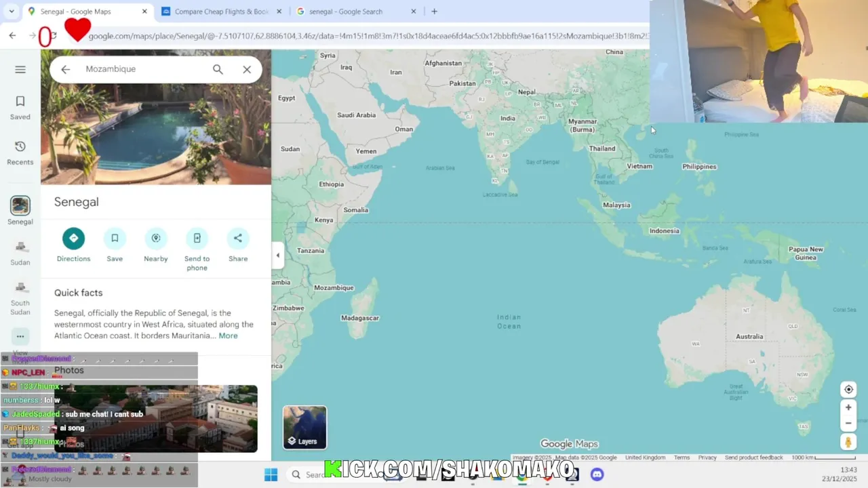The height and width of the screenshot is (488, 868).
Task: Click the Mozambique label on the map
Action: click(334, 287)
